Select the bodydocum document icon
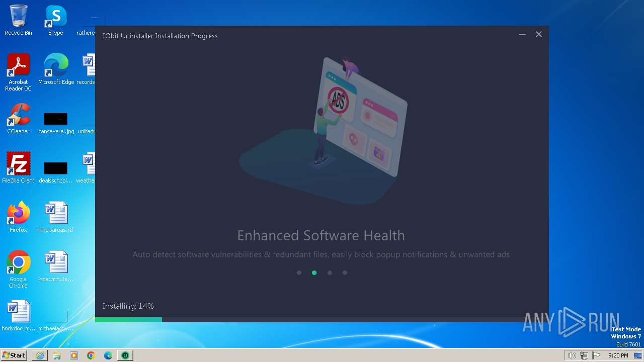644x362 pixels. (18, 316)
